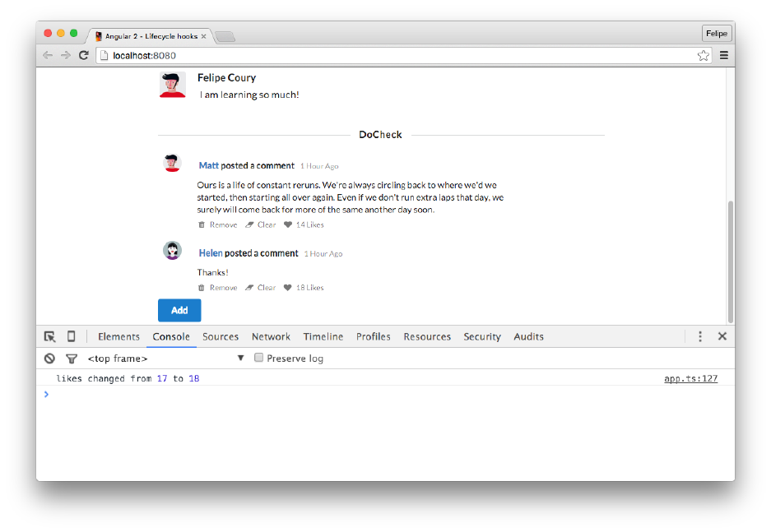The image size is (771, 532).
Task: Select the Sources tab
Action: point(221,336)
